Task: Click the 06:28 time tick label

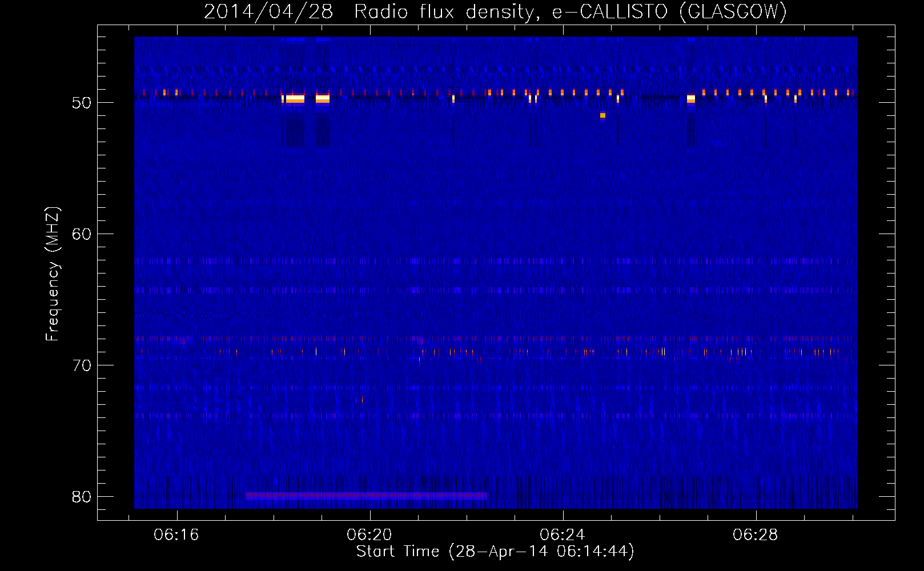Action: point(756,535)
